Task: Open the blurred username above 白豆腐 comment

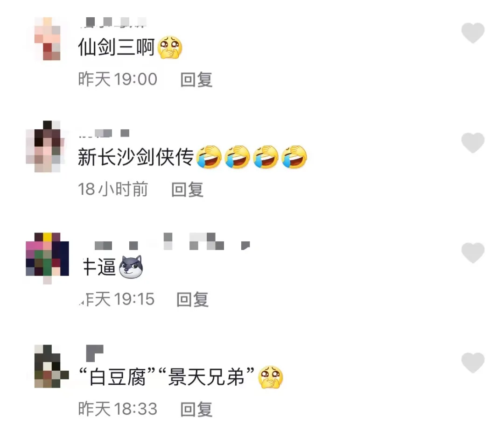Action: coord(95,353)
